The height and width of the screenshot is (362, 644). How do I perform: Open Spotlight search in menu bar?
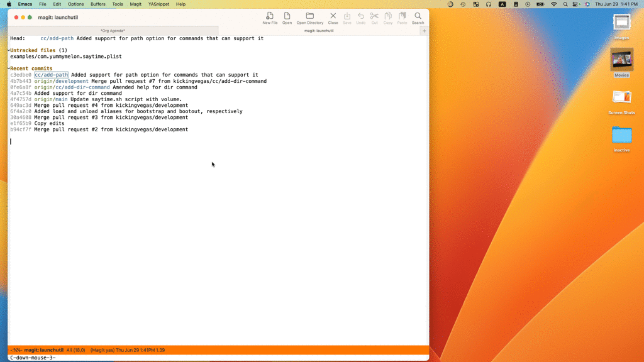565,4
